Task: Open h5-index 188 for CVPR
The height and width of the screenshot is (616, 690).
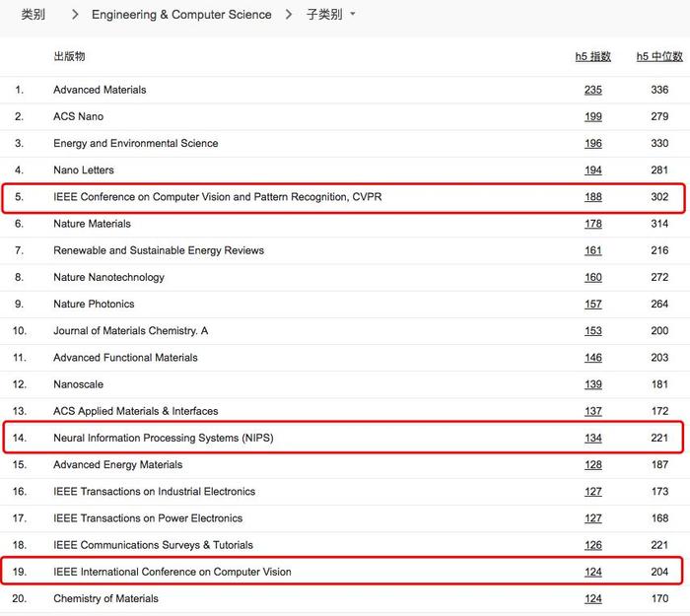Action: pos(592,197)
